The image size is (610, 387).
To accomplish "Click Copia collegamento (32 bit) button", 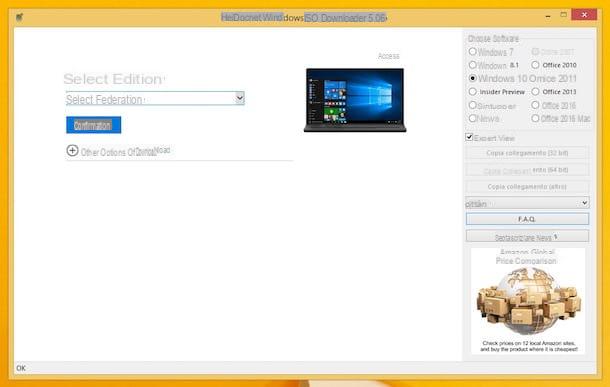I will (x=527, y=153).
